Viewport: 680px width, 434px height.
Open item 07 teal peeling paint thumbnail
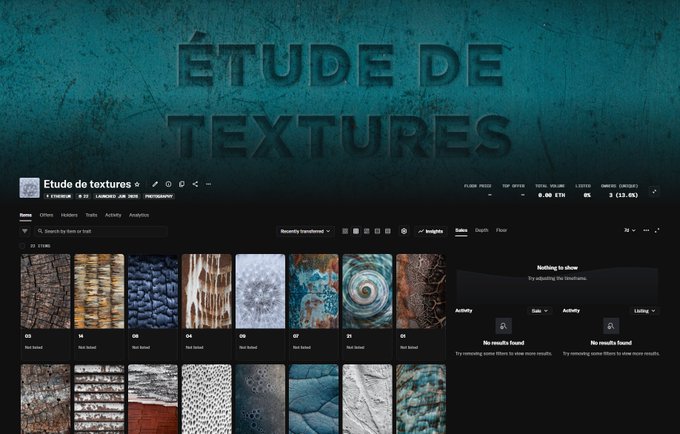tap(314, 291)
